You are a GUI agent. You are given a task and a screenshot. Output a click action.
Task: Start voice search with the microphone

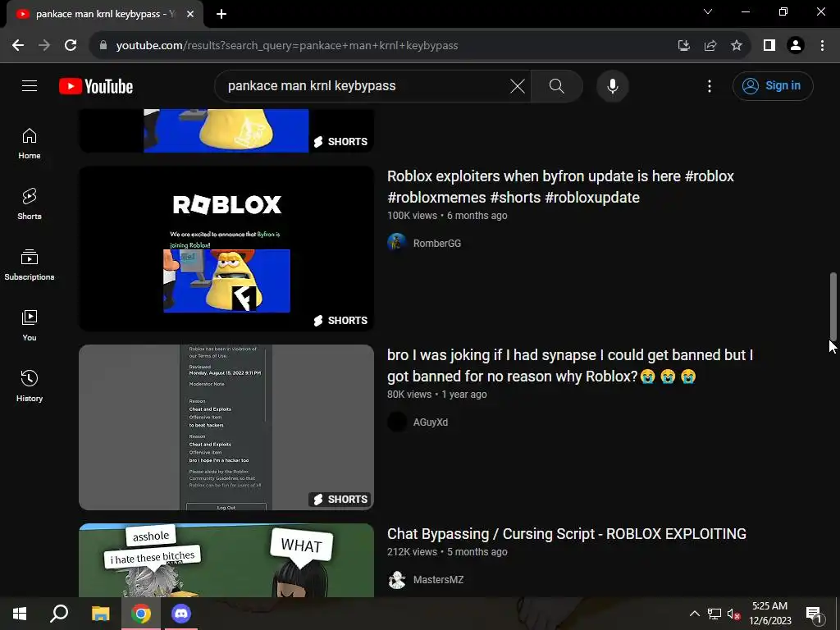coord(612,85)
